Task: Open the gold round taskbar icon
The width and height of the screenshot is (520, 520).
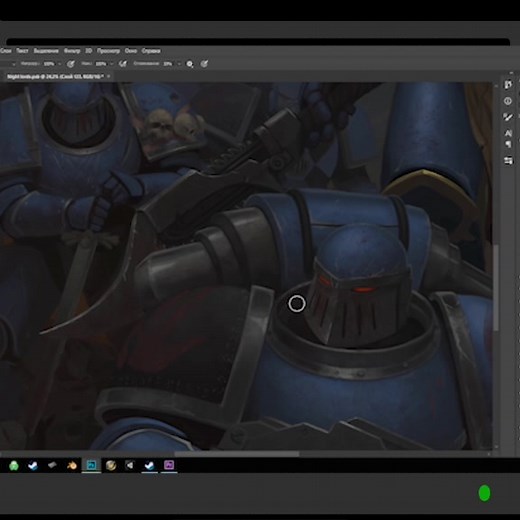Action: click(111, 465)
